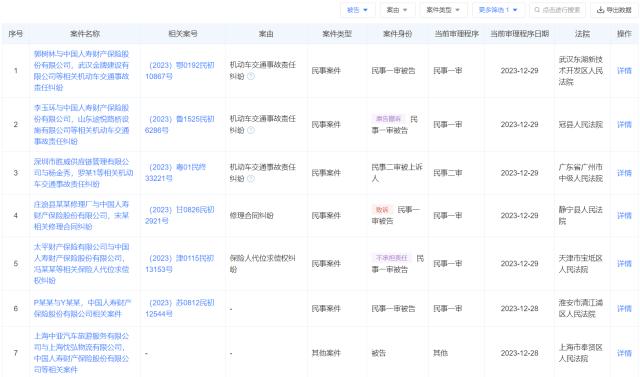
Task: Open case name link starting with 郭树林
Action: [82, 71]
